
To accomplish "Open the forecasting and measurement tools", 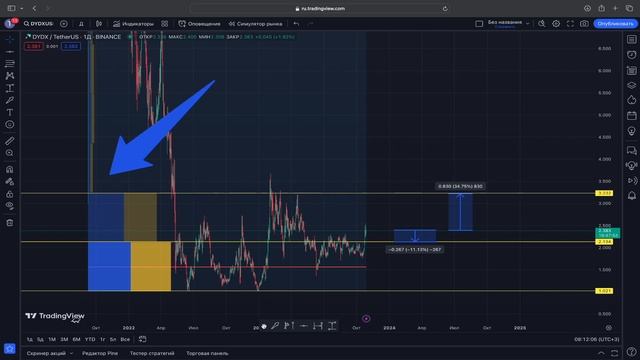I will (x=10, y=88).
